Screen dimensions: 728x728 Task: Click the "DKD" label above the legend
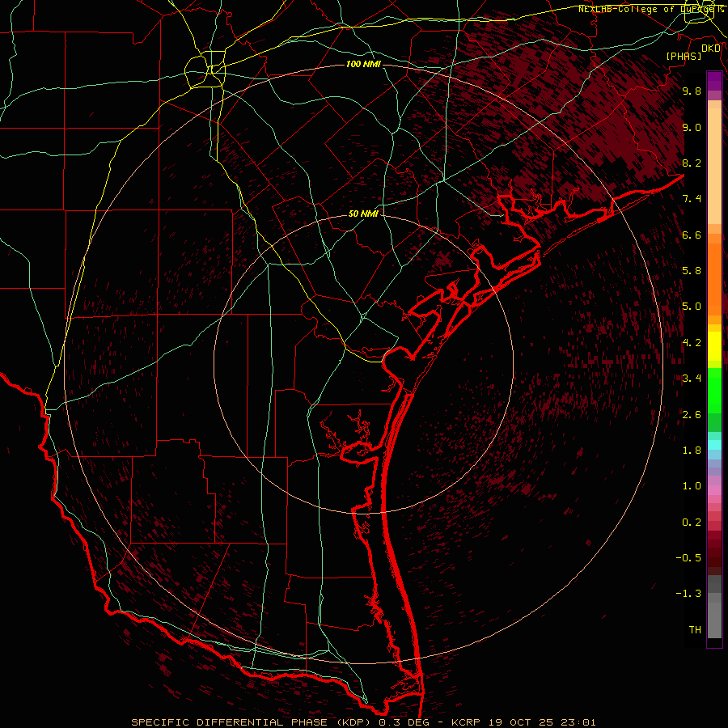point(711,48)
